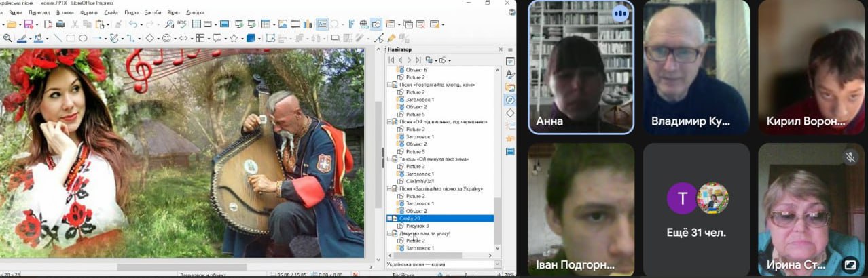Close the Navigator sidebar panel
This screenshot has width=868, height=278.
pyautogui.click(x=501, y=49)
